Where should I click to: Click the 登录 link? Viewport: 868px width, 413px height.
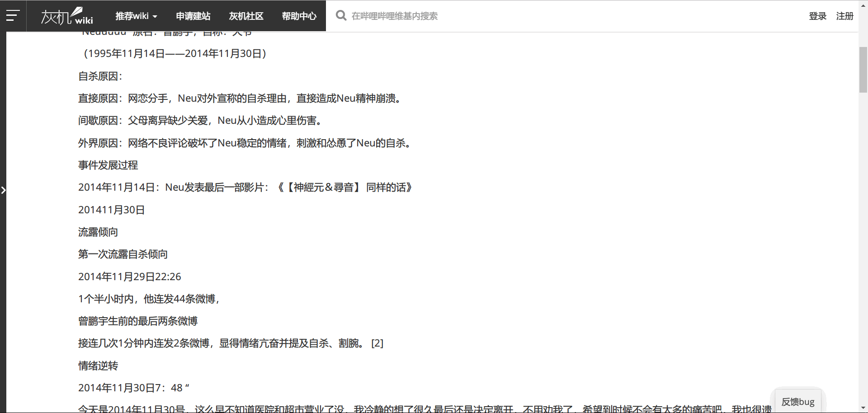point(817,16)
